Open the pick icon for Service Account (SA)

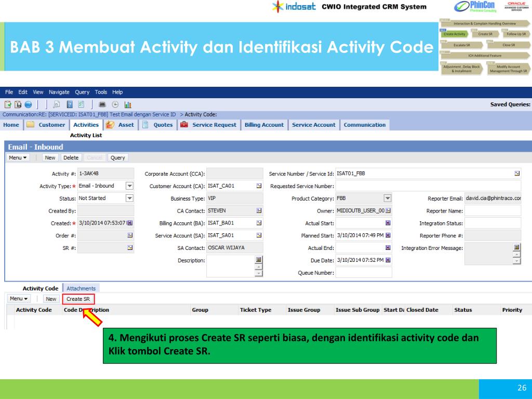(x=259, y=235)
